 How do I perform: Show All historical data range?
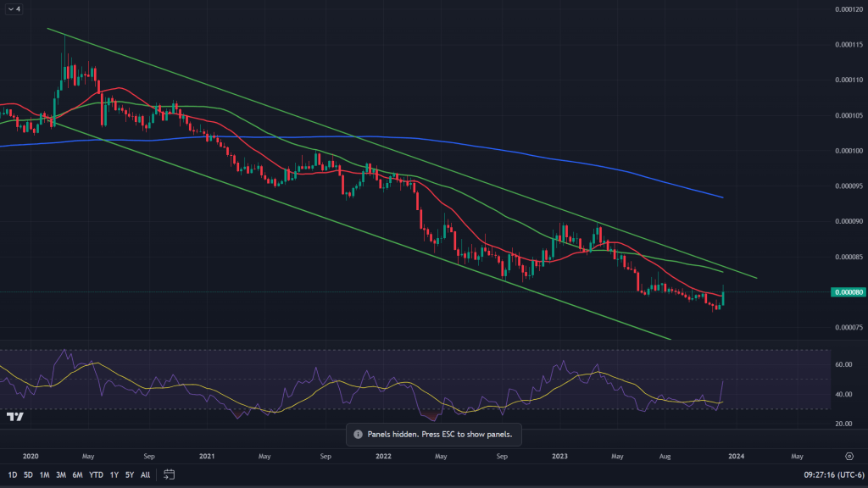(x=145, y=474)
